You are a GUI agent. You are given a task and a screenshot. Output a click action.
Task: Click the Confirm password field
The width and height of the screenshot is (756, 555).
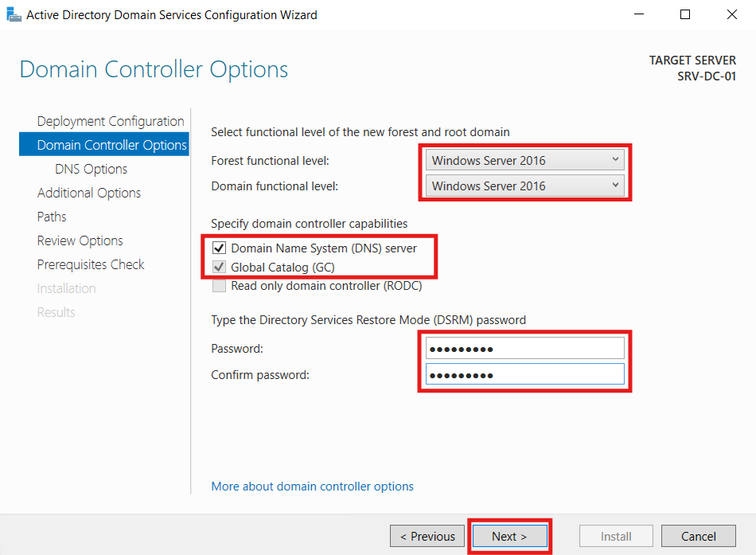pos(524,374)
